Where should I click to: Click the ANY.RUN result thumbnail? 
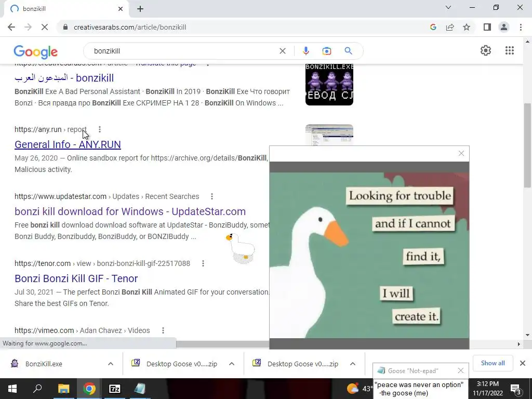tap(329, 135)
